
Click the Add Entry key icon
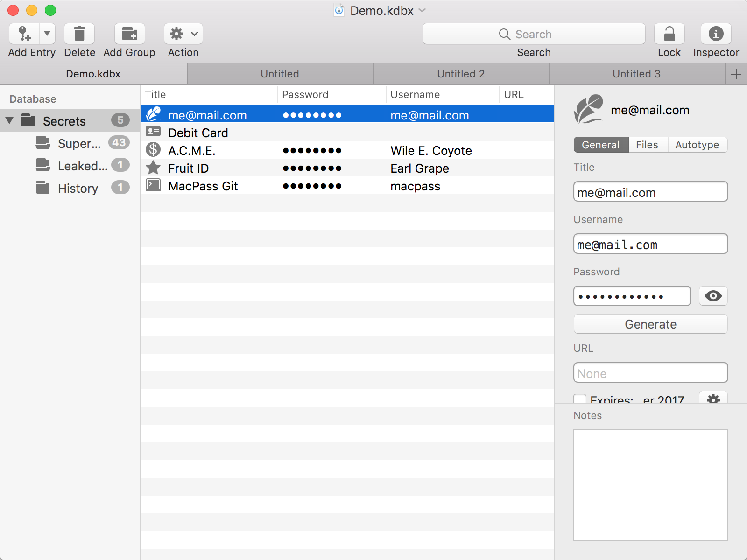[24, 34]
